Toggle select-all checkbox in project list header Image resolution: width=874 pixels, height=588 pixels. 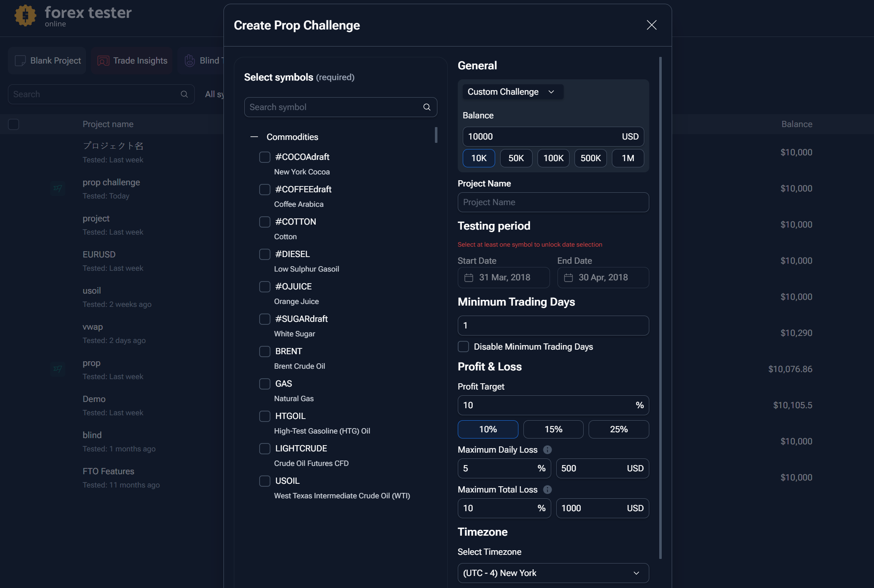pyautogui.click(x=14, y=124)
